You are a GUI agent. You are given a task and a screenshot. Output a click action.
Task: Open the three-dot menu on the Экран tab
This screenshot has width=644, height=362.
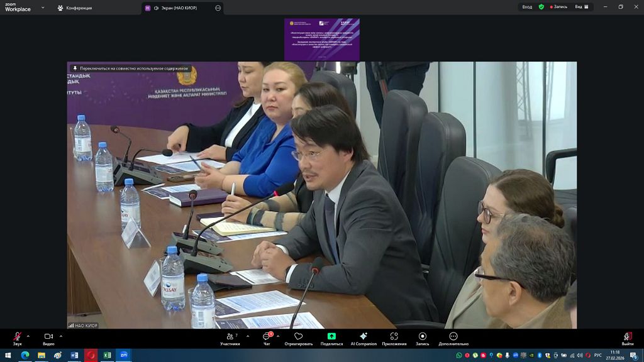click(x=218, y=8)
